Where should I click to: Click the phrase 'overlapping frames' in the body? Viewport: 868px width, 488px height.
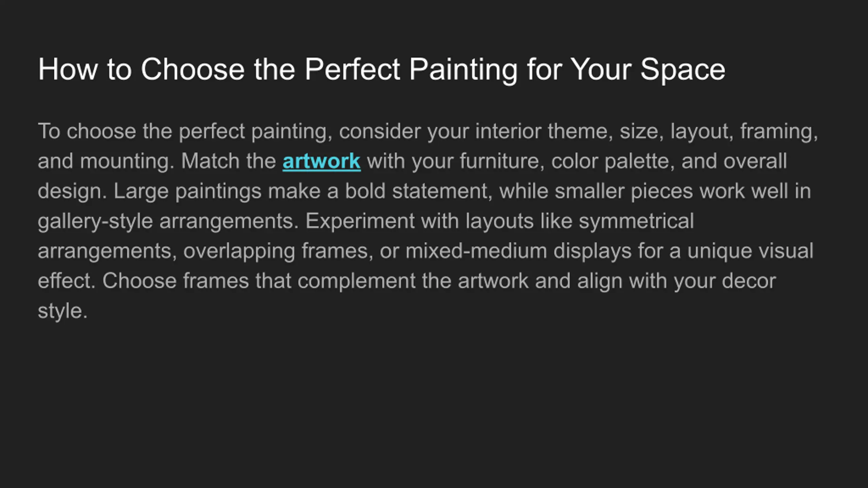point(276,251)
